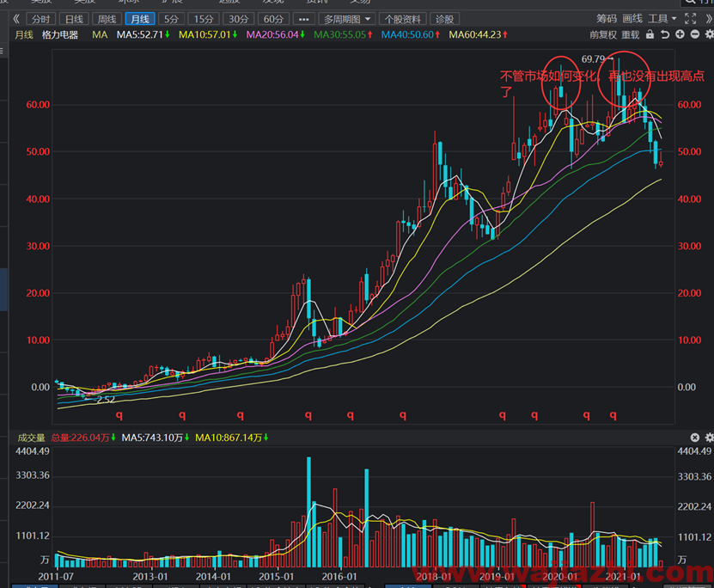The image size is (714, 588).
Task: Open more periods ellipsis button
Action: point(303,19)
